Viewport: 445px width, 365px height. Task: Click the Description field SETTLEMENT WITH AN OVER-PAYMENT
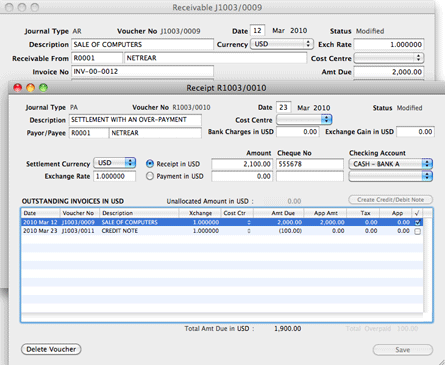pos(135,120)
